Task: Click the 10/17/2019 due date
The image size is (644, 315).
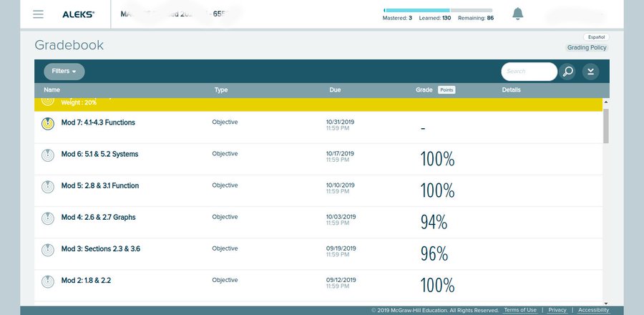Action: click(340, 154)
